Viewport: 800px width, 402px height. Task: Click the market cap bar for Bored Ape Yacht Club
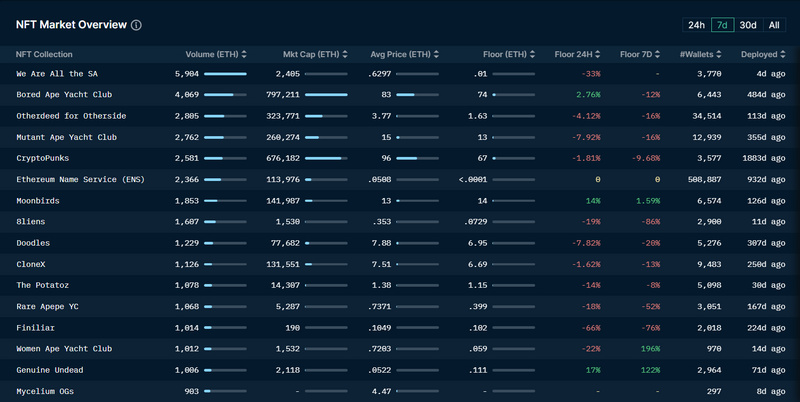(x=326, y=95)
